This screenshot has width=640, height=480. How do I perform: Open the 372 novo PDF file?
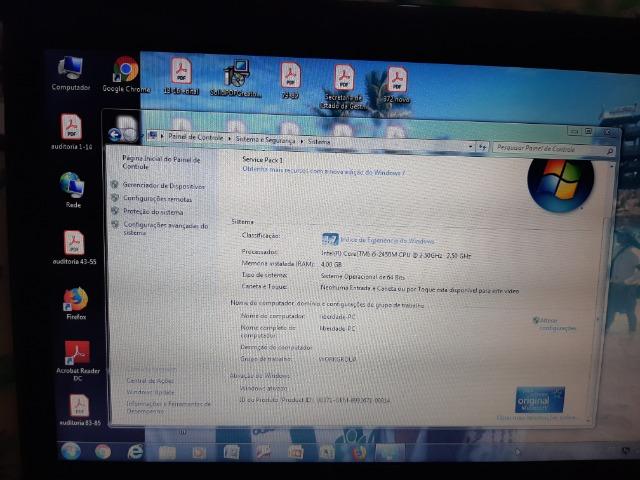coord(397,85)
